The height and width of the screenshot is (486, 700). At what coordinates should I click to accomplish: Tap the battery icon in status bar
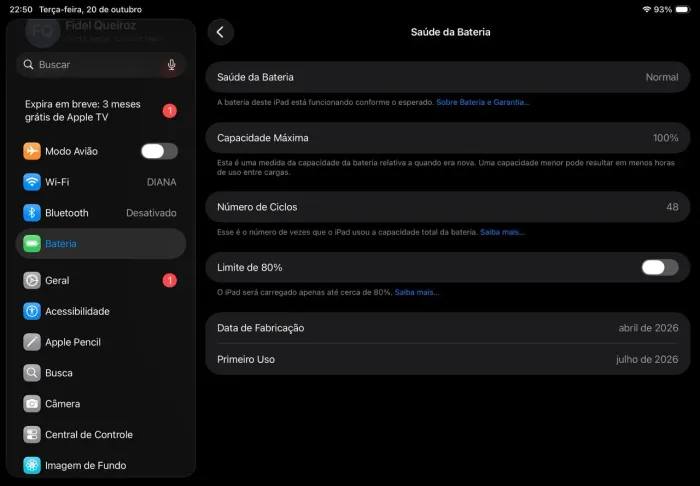(683, 9)
